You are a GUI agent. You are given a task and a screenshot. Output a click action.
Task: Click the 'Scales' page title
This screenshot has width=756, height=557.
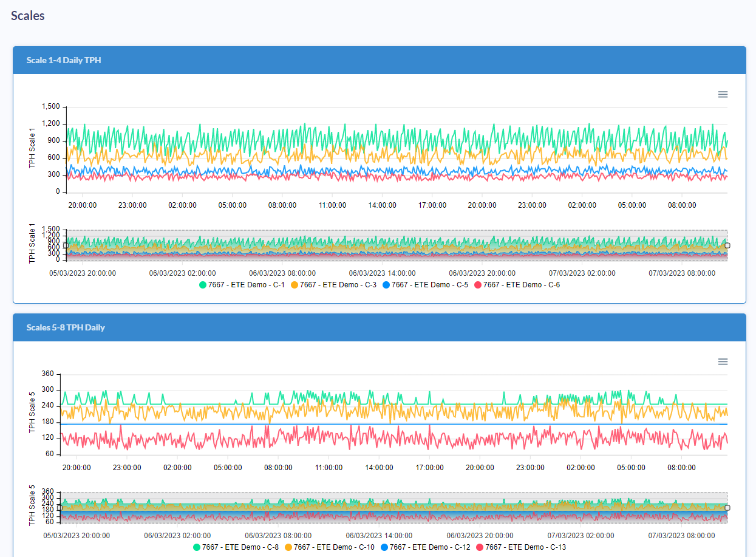(27, 16)
